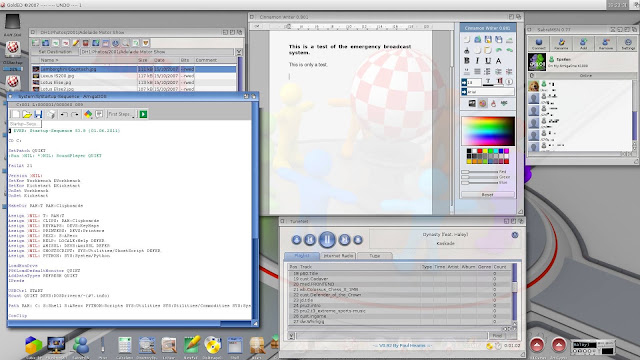Select track 20 mod.FRONTEND in playlist
The image size is (640, 360).
click(399, 284)
